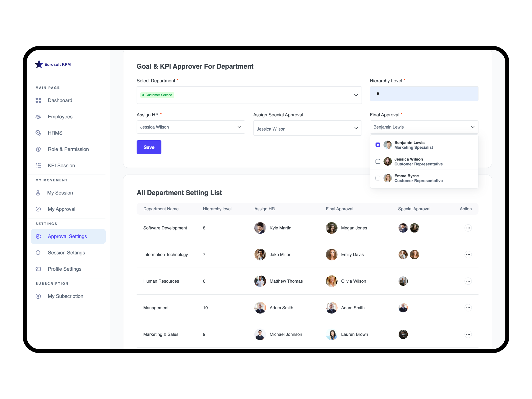Check the Jessica Wilson checkbox option

378,161
